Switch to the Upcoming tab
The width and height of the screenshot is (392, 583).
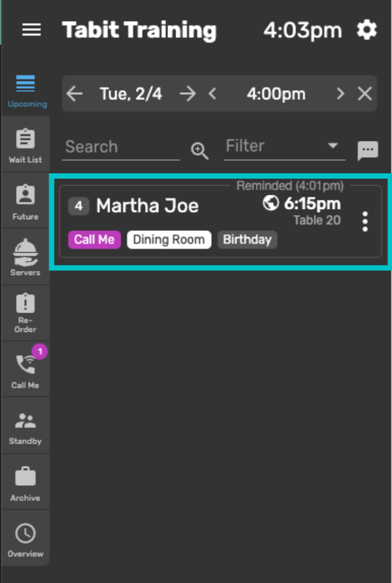[x=26, y=90]
